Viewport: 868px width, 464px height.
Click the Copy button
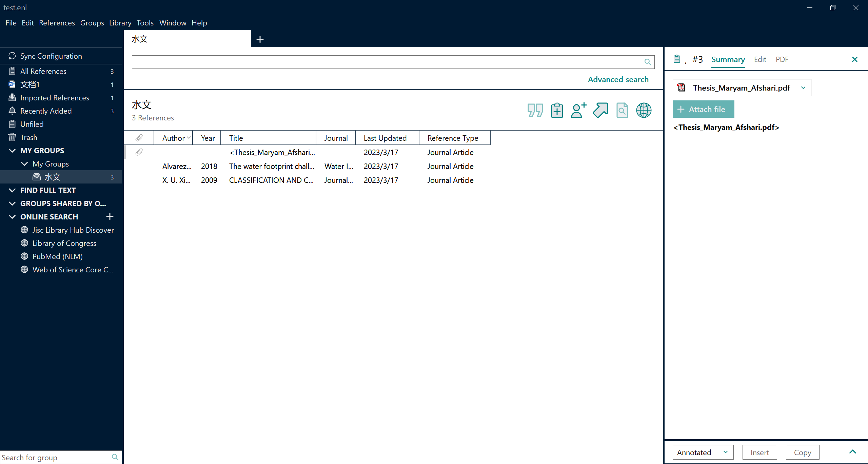pos(803,452)
